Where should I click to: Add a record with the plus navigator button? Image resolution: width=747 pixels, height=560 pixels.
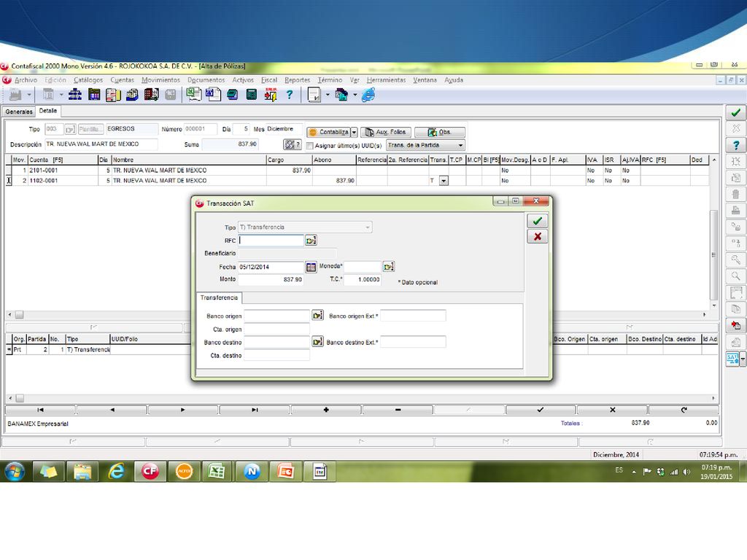[x=326, y=410]
